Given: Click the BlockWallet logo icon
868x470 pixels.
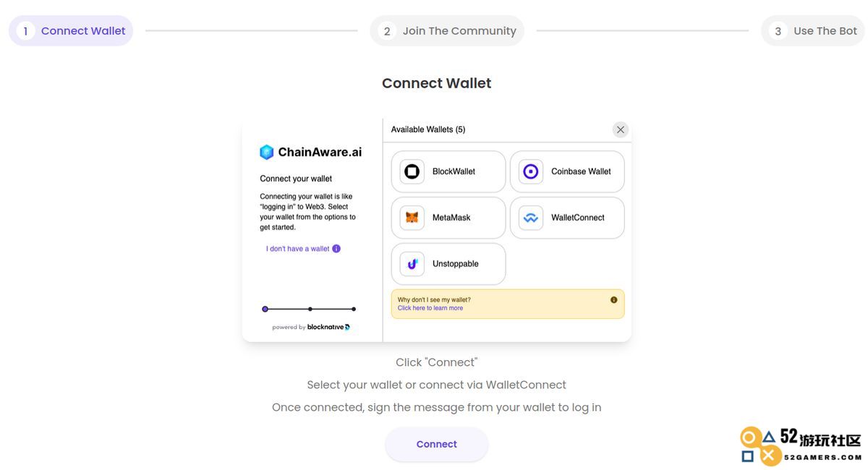Looking at the screenshot, I should (x=412, y=171).
